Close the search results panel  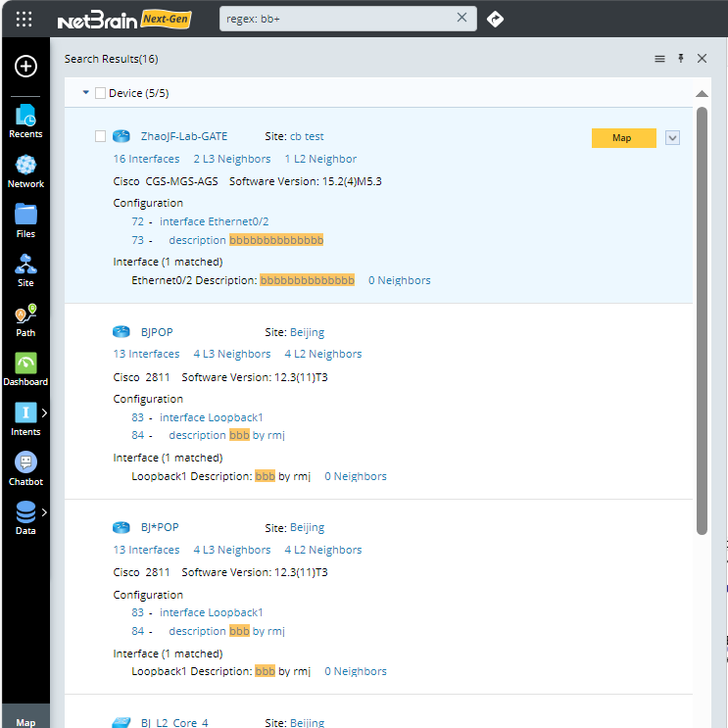click(x=702, y=58)
